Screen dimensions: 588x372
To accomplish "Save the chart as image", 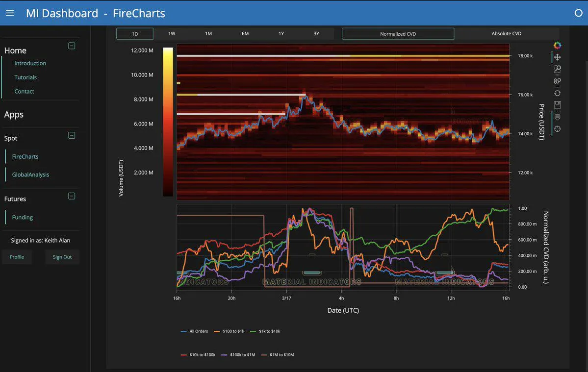I will pyautogui.click(x=557, y=105).
